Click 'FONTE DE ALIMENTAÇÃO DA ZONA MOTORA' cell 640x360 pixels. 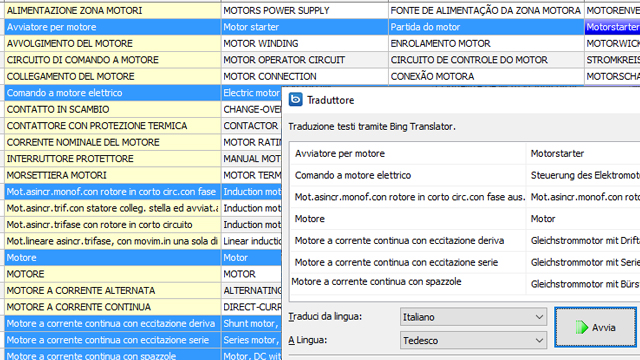coord(486,11)
